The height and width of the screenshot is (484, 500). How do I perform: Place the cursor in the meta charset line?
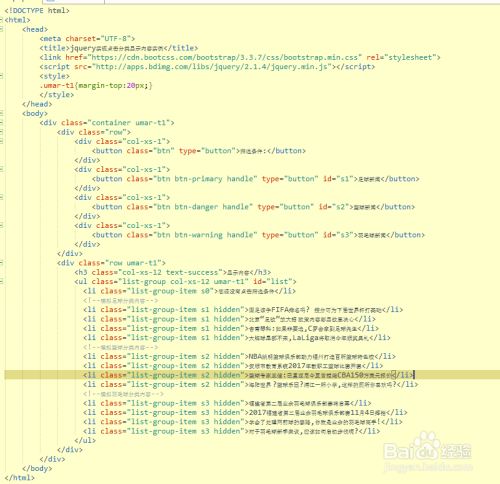click(87, 39)
